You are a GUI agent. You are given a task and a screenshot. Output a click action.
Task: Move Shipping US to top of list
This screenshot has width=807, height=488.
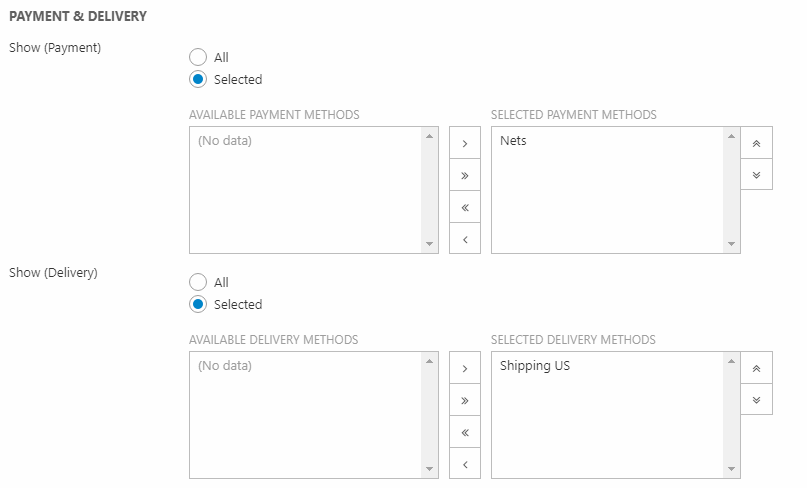tap(756, 368)
